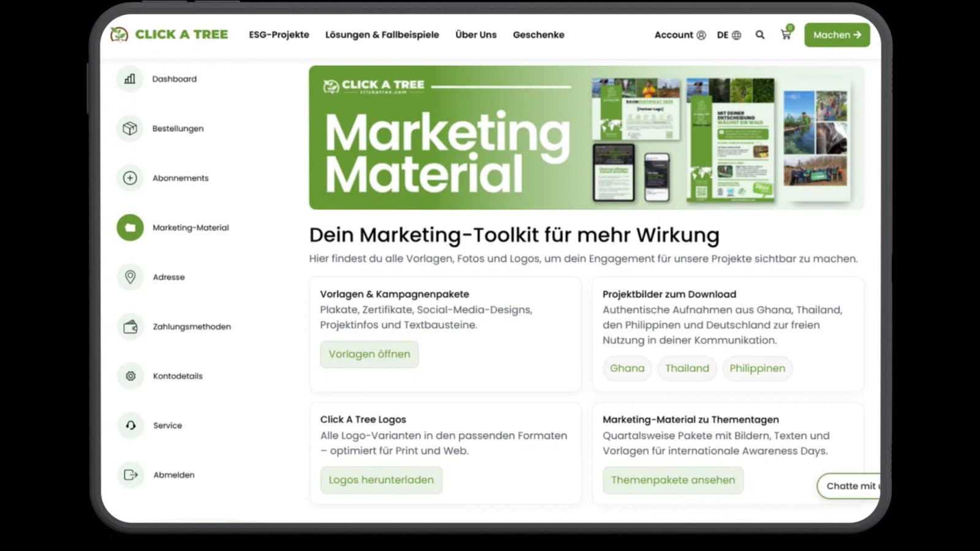Open the search magnifier icon
This screenshot has width=980, height=551.
coord(760,35)
